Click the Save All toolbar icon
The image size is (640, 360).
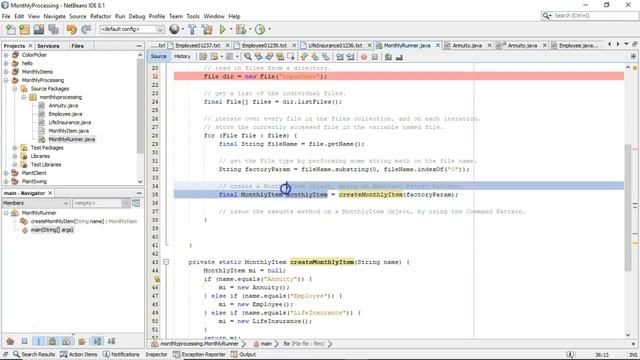(x=53, y=29)
